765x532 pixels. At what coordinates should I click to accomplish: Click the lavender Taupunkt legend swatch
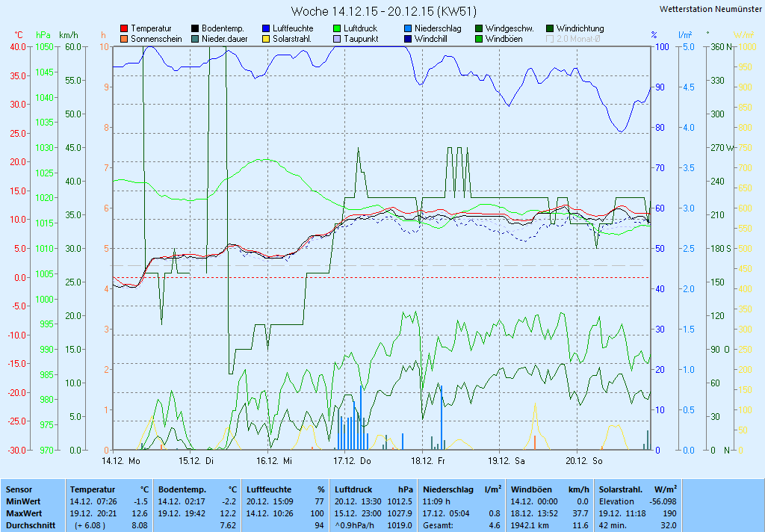[x=337, y=39]
